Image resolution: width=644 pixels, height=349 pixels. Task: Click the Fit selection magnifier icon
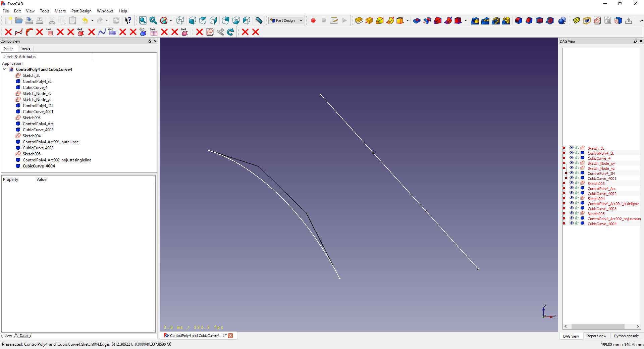(153, 20)
